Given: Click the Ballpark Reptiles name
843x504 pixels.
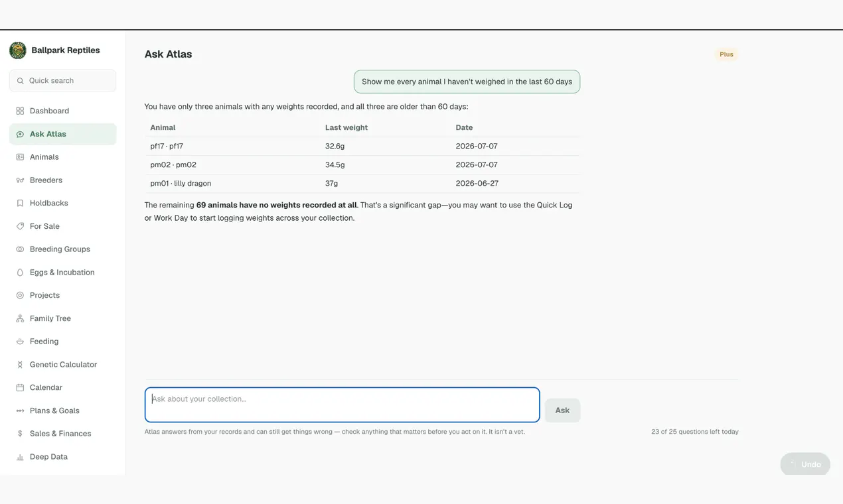Looking at the screenshot, I should tap(66, 50).
